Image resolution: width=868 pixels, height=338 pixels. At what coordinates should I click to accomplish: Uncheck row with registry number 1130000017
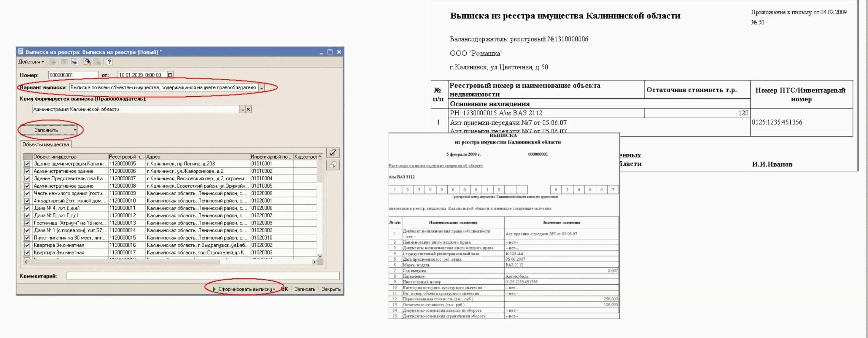27,253
